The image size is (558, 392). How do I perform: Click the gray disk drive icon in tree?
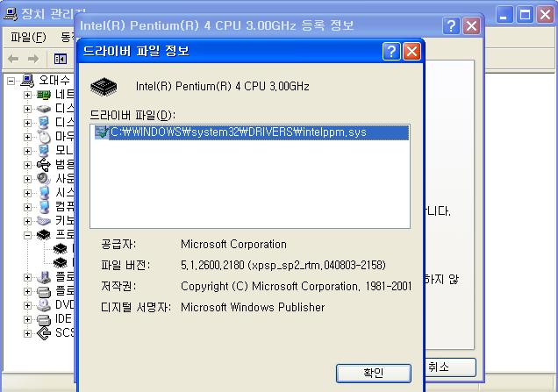44,109
